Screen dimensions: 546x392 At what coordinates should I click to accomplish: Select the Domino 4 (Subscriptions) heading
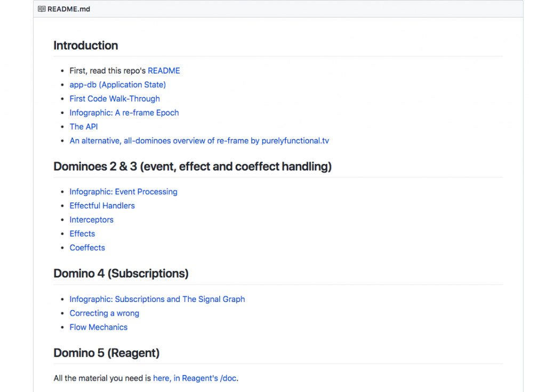pos(121,273)
